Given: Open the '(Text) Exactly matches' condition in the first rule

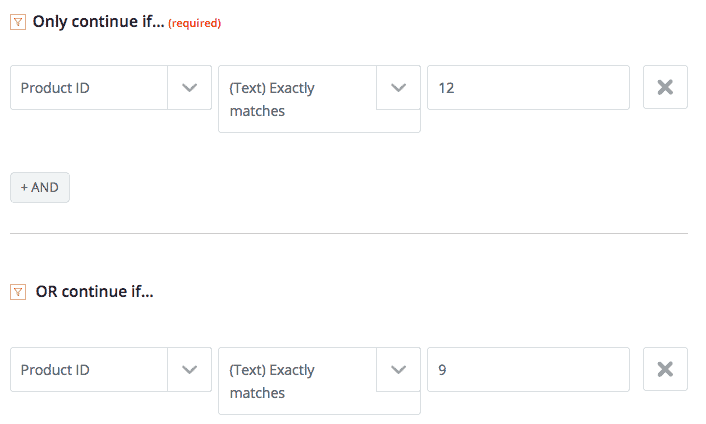Looking at the screenshot, I should tap(297, 99).
